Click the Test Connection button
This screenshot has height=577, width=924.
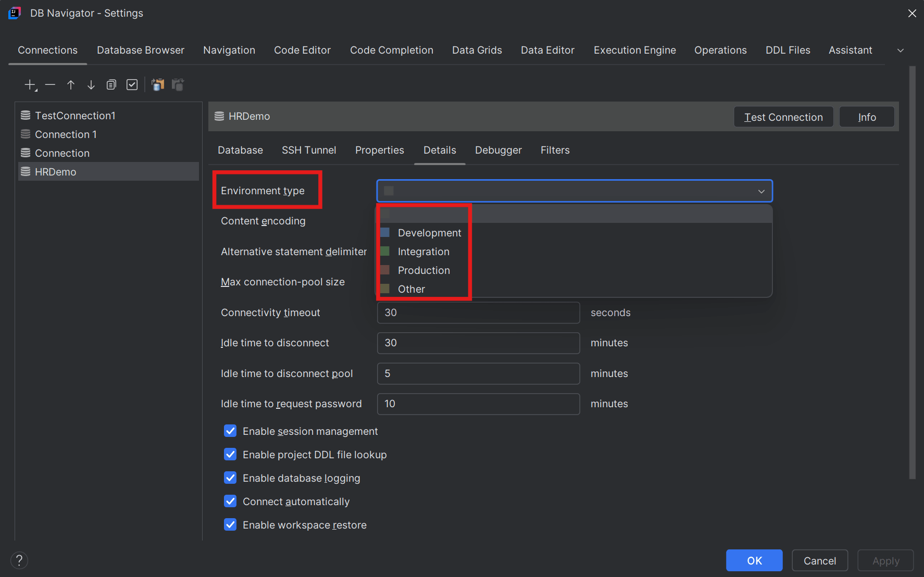[x=783, y=117]
